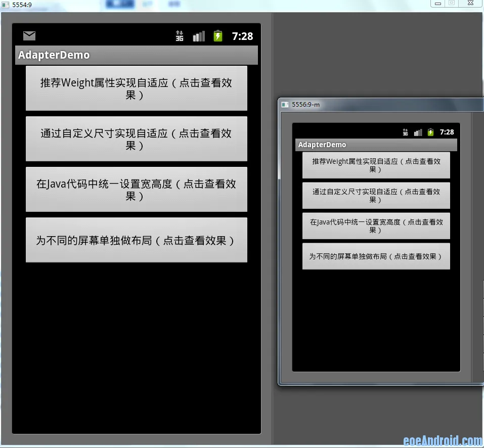Screen dimensions: 484x448
Task: Maximize the 5554:9 emulator window
Action: pyautogui.click(x=452, y=4)
